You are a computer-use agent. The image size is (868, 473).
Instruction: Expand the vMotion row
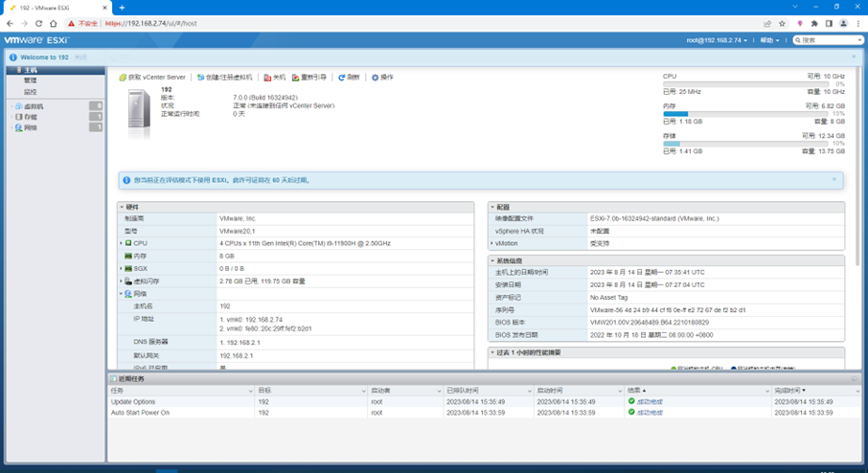[x=491, y=243]
